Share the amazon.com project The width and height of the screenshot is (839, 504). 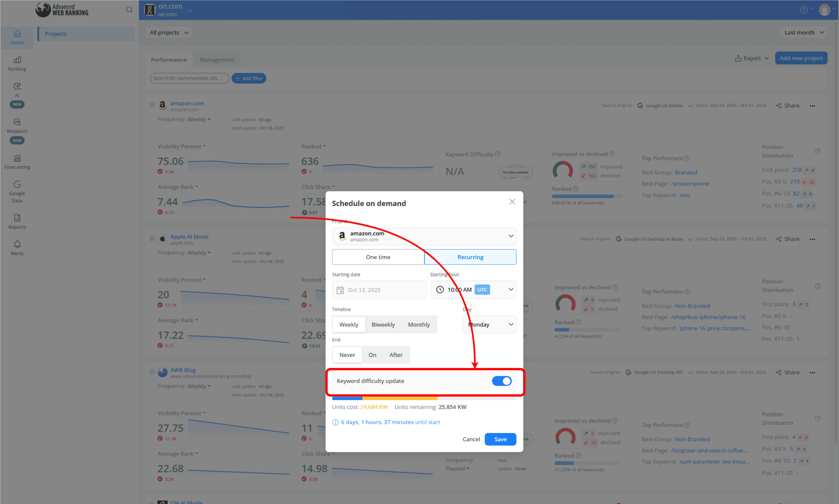click(x=788, y=106)
